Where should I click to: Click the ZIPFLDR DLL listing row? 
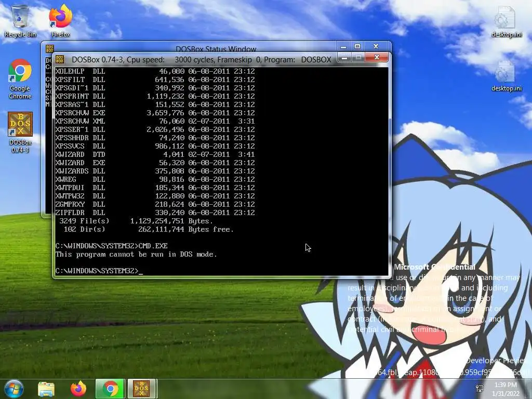[155, 212]
